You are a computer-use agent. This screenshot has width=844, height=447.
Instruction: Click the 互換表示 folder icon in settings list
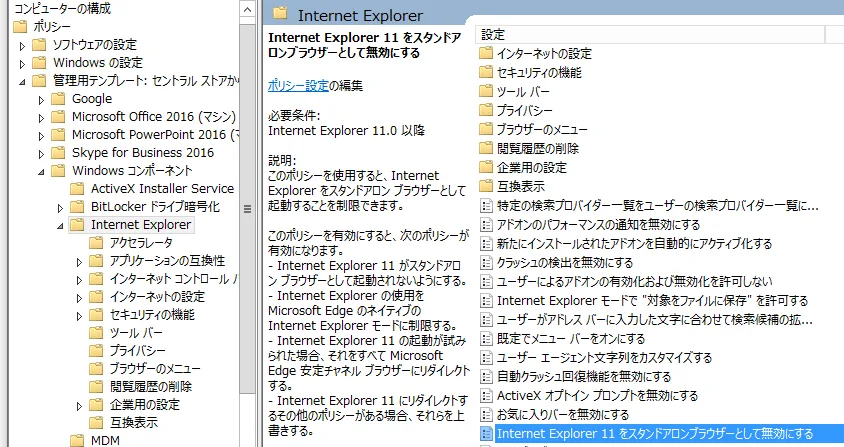487,186
